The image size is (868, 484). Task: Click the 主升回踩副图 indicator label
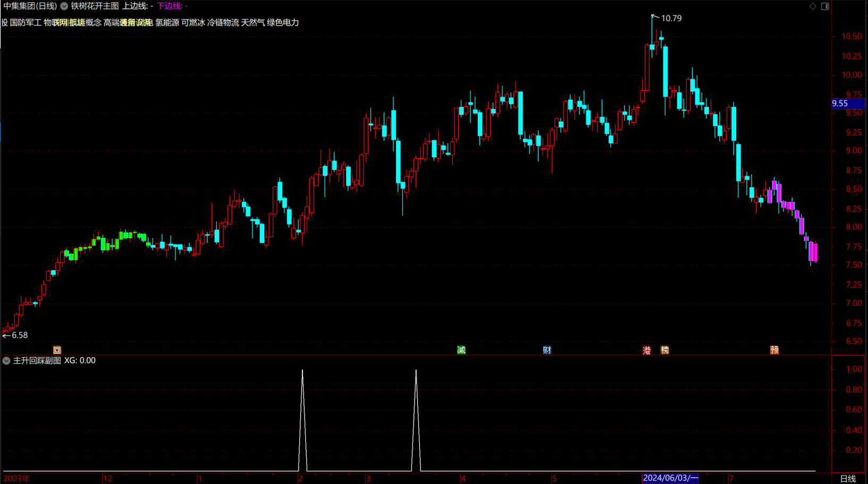click(x=37, y=361)
